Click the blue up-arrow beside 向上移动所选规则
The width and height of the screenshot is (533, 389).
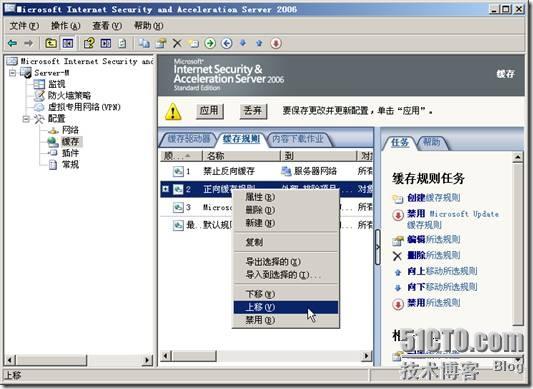pyautogui.click(x=398, y=272)
